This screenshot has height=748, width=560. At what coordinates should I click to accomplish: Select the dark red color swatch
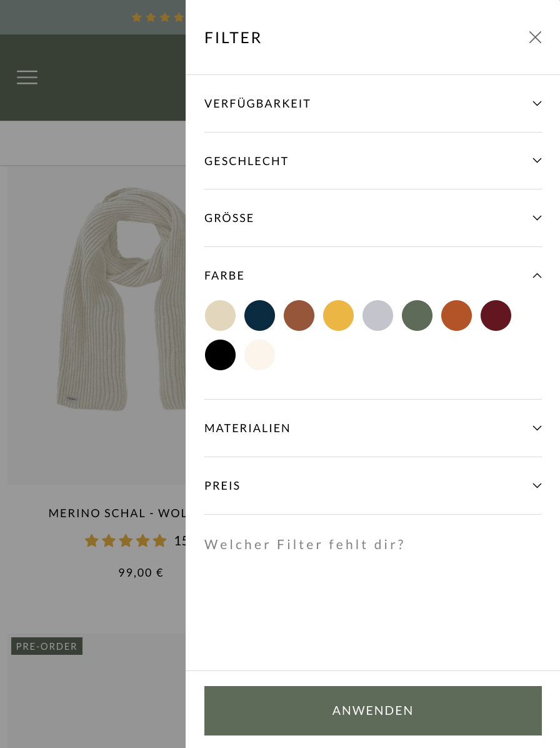(x=496, y=315)
